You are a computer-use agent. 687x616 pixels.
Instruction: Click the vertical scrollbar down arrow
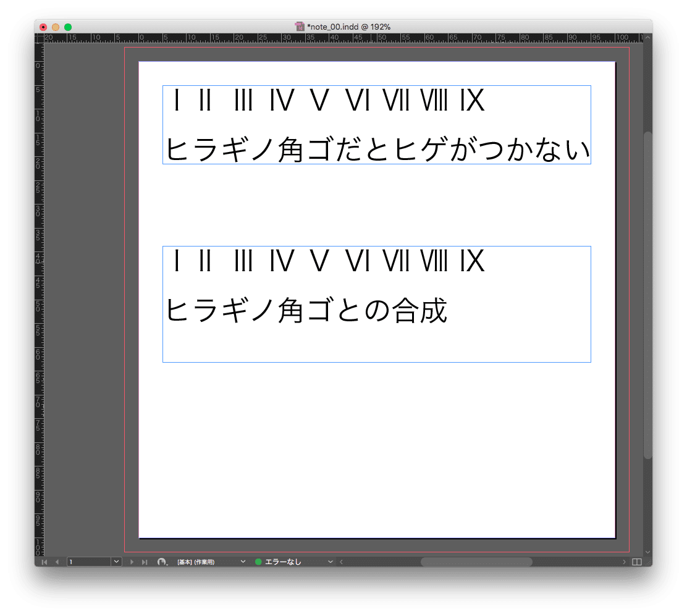pyautogui.click(x=648, y=552)
